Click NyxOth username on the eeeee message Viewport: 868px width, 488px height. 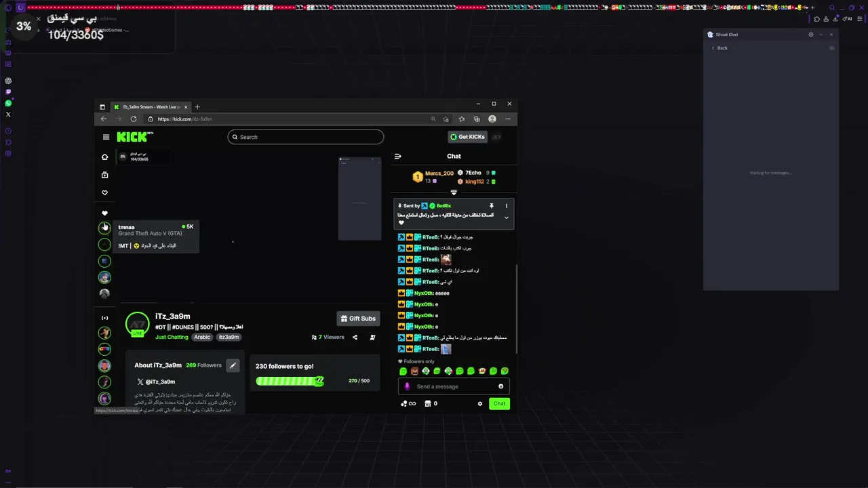pos(423,293)
